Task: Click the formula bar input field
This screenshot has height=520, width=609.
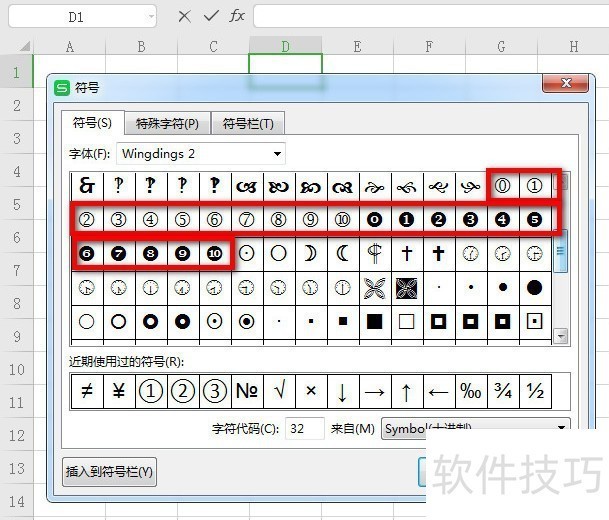Action: [431, 16]
